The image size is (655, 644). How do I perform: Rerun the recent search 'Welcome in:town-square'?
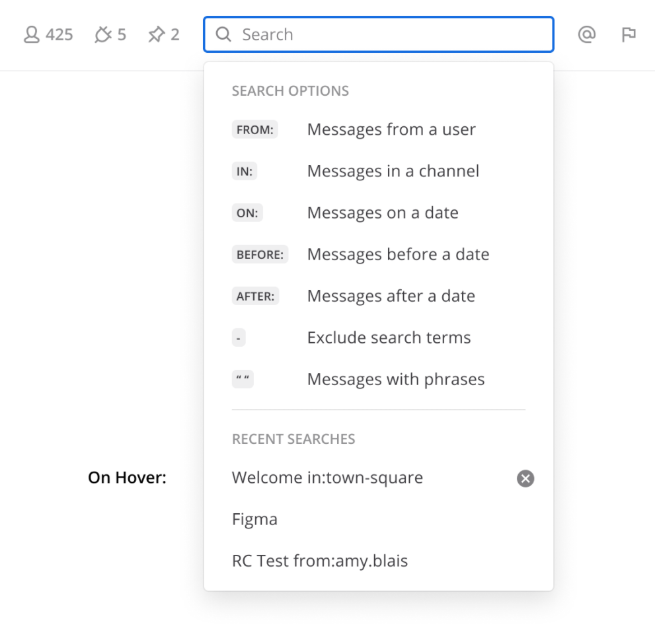coord(328,478)
